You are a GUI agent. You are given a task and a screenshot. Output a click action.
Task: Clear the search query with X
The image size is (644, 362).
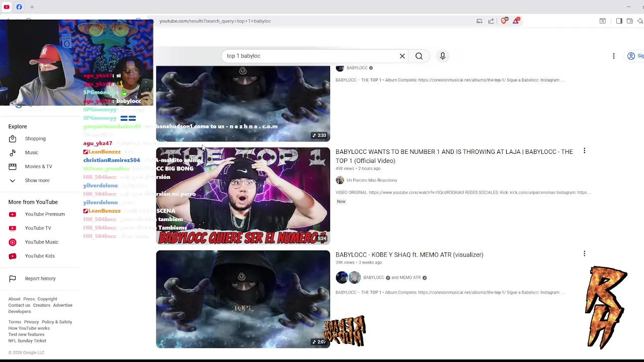(x=402, y=56)
